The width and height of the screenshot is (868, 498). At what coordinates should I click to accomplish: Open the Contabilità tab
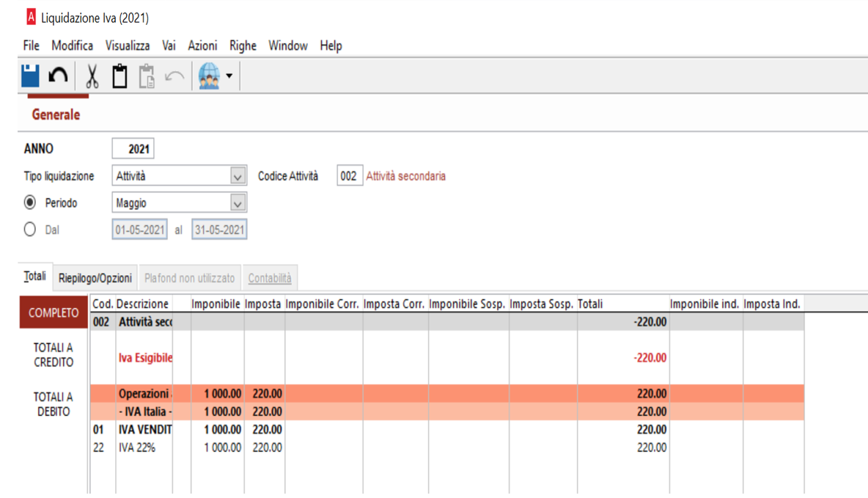coord(270,278)
